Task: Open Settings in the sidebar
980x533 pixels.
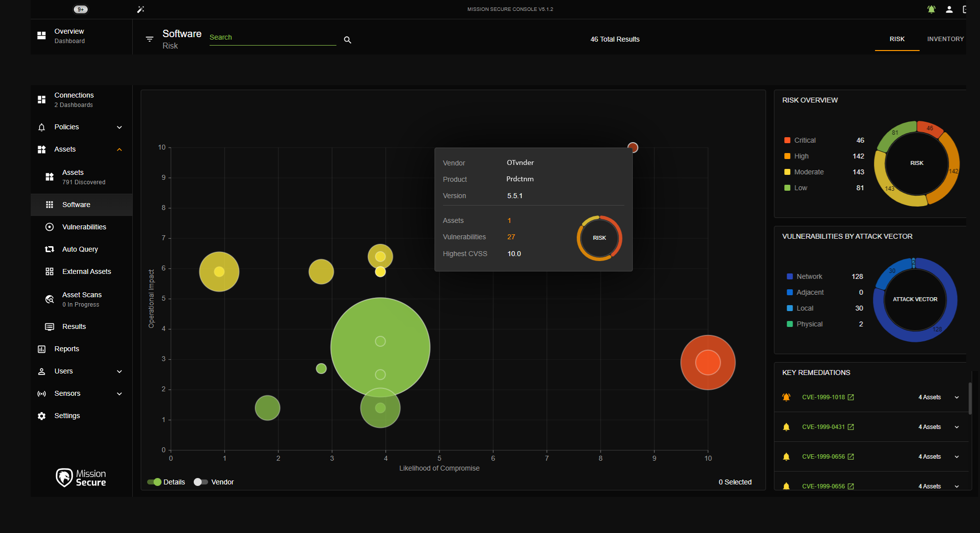Action: pyautogui.click(x=82, y=416)
